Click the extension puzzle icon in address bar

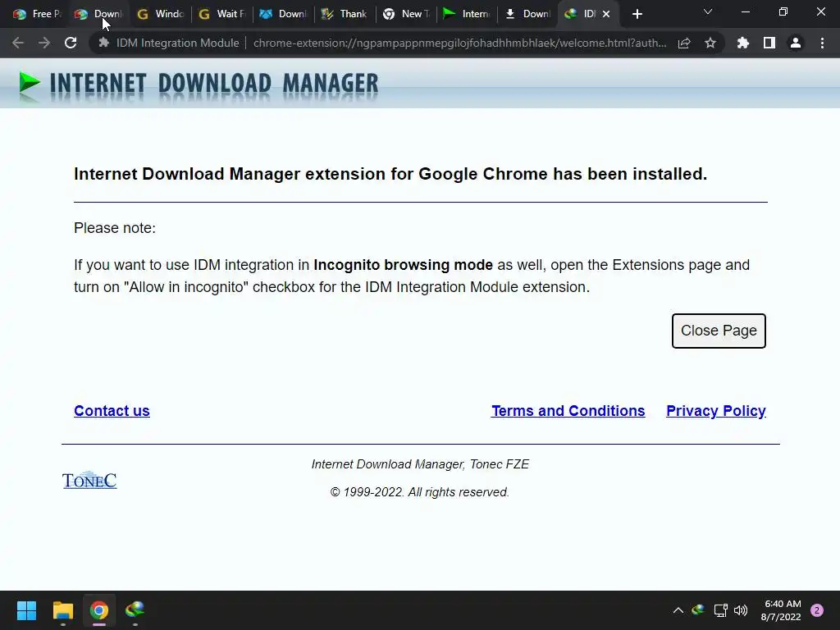104,43
